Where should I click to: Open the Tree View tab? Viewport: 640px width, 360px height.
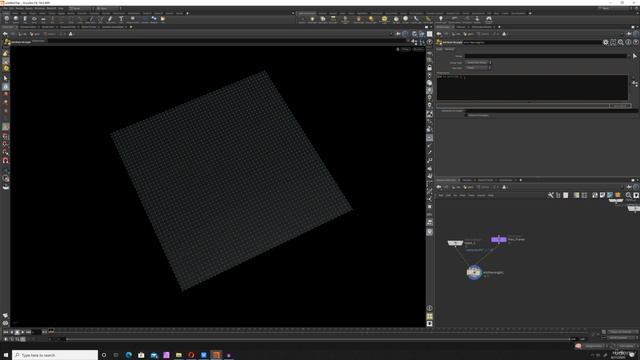467,180
